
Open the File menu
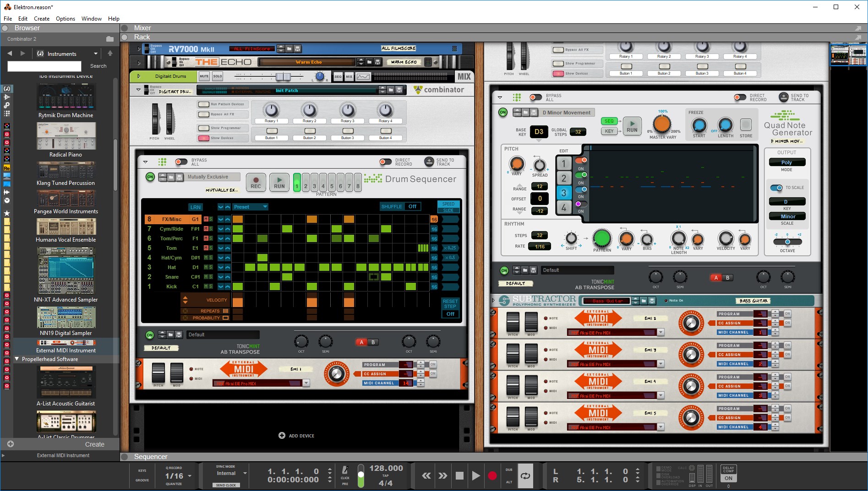coord(8,19)
